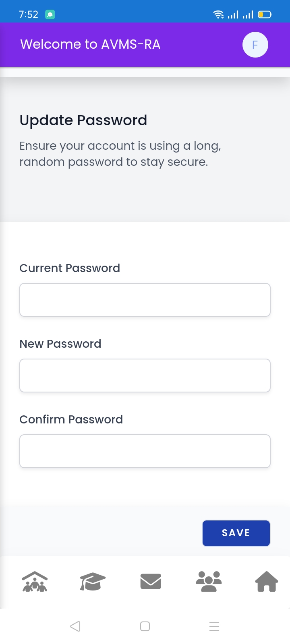Focus the New Password input field
This screenshot has height=644, width=290.
pos(145,376)
